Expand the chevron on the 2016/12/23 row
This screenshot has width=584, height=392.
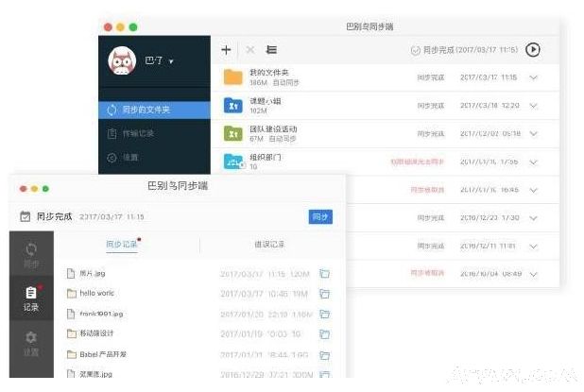[x=533, y=218]
